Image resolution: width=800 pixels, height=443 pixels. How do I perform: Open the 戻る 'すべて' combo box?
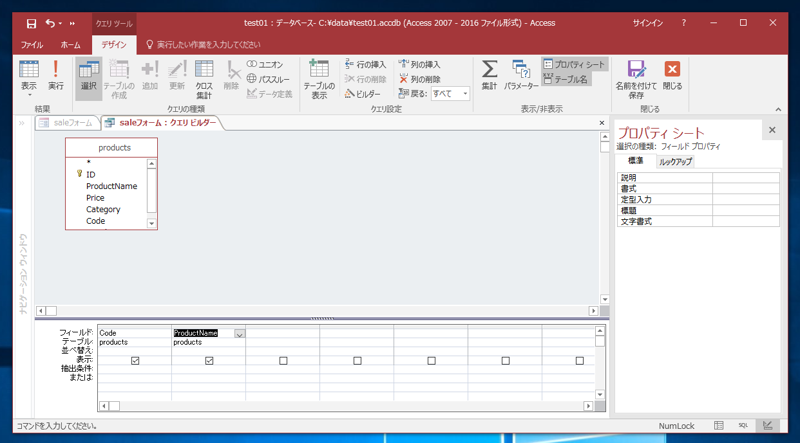coord(450,94)
